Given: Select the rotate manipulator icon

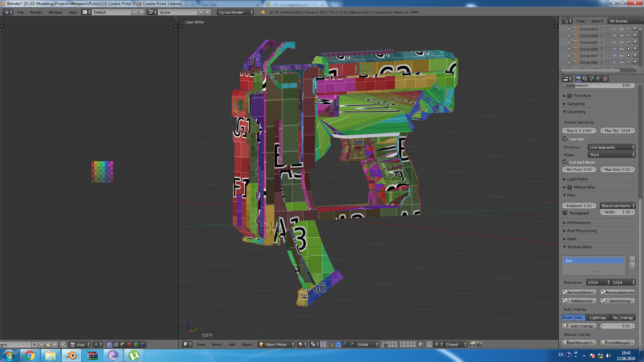Looking at the screenshot, I should (345, 345).
